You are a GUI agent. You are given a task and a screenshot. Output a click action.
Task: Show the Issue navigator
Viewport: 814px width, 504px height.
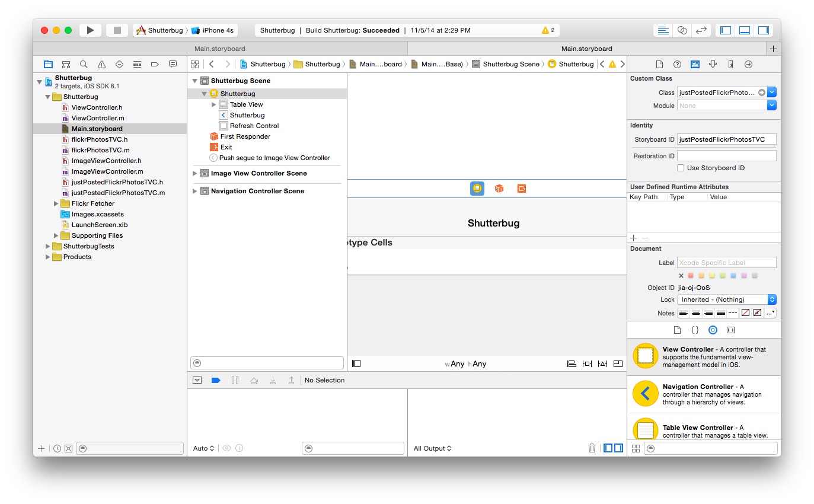[101, 64]
